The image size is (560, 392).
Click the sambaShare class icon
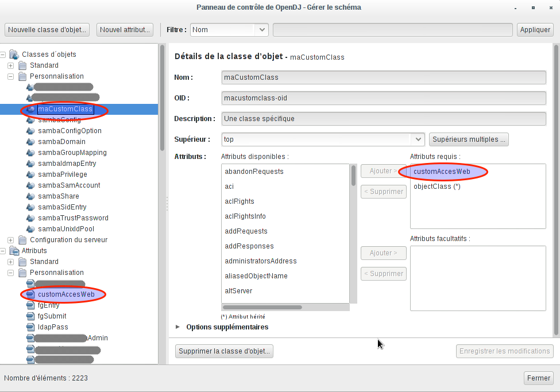tap(30, 196)
